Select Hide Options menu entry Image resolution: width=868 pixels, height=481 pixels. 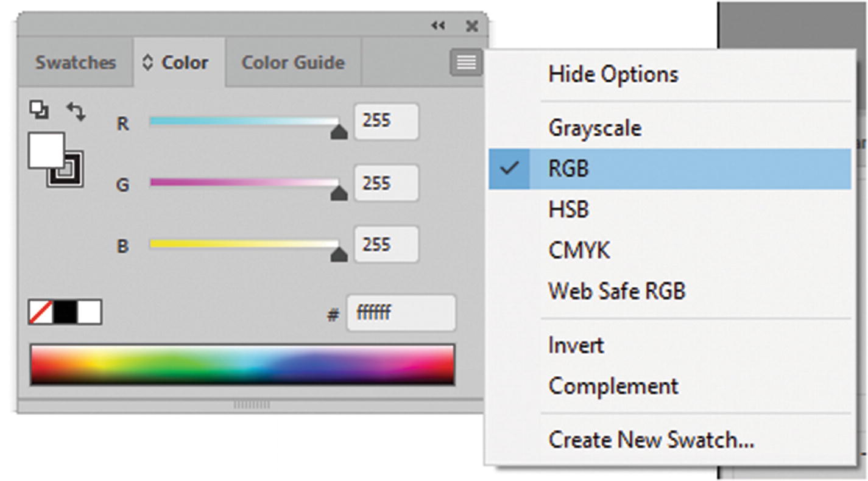(x=613, y=74)
